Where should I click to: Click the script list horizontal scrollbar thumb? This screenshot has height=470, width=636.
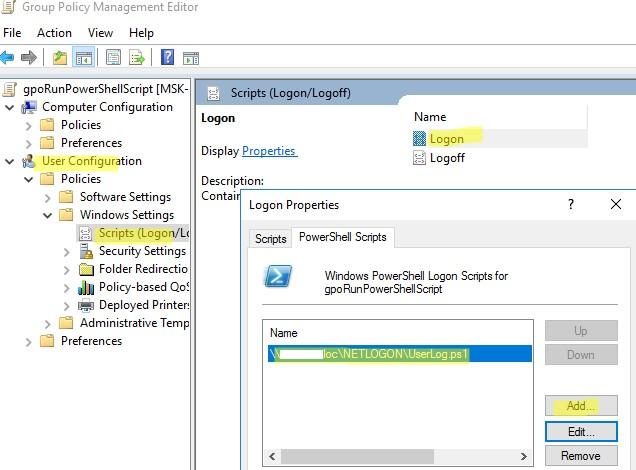coord(357,457)
